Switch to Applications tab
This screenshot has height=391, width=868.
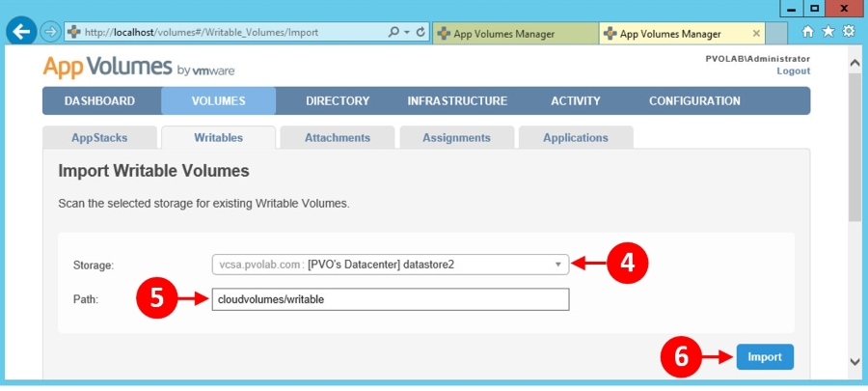(576, 138)
